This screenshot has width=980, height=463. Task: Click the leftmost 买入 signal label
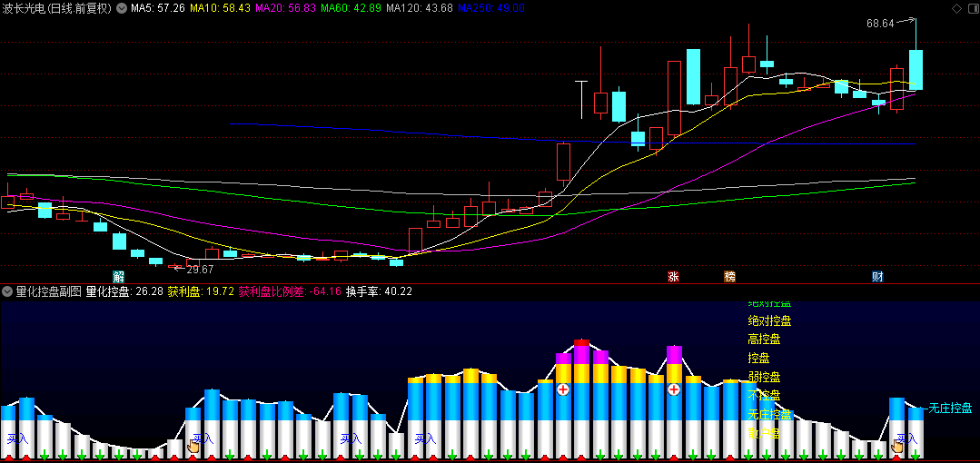pyautogui.click(x=17, y=438)
